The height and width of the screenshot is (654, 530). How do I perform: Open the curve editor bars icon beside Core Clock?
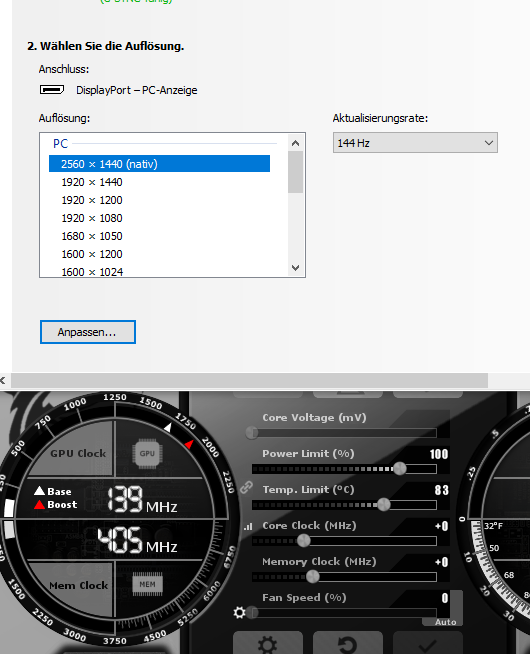(x=248, y=526)
